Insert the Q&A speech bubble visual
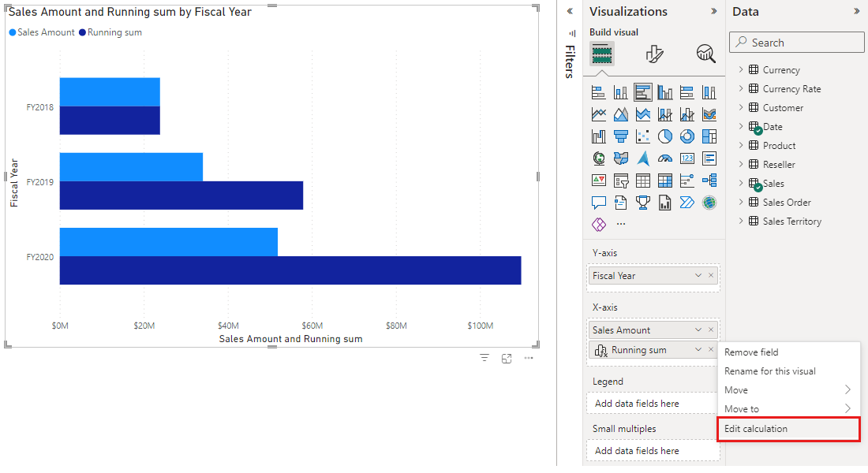The height and width of the screenshot is (473, 868). [598, 203]
